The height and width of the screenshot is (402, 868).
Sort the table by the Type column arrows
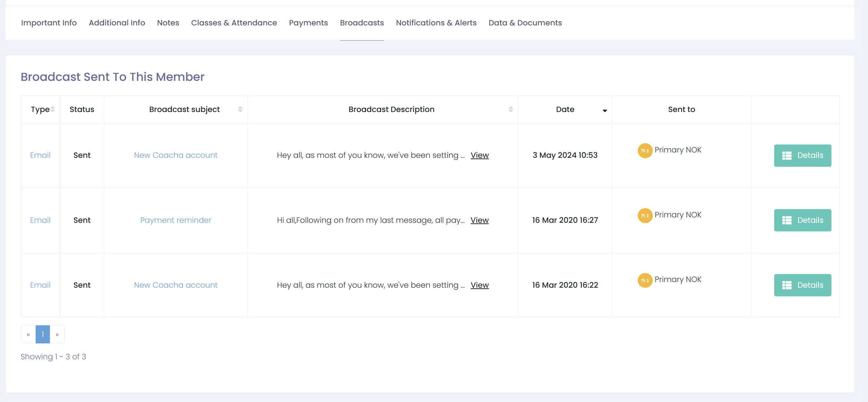click(52, 109)
